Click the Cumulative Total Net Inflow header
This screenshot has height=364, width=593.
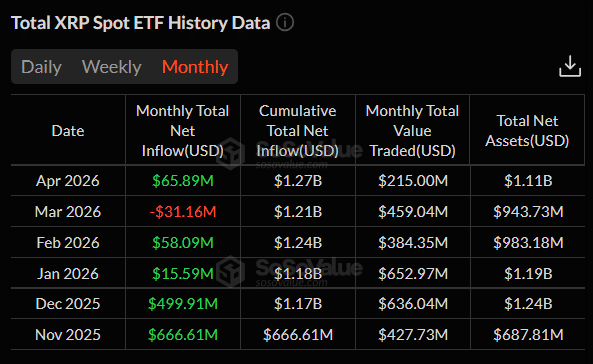pyautogui.click(x=298, y=131)
